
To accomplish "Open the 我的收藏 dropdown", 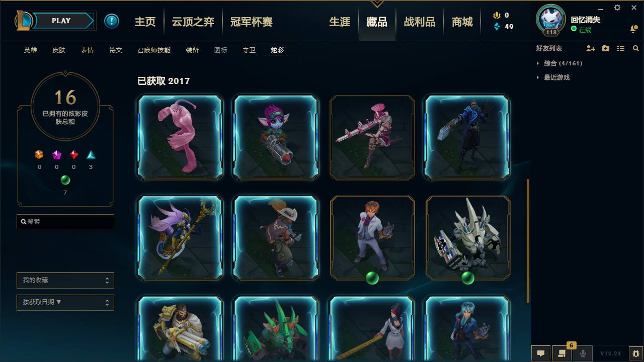I will pos(65,281).
